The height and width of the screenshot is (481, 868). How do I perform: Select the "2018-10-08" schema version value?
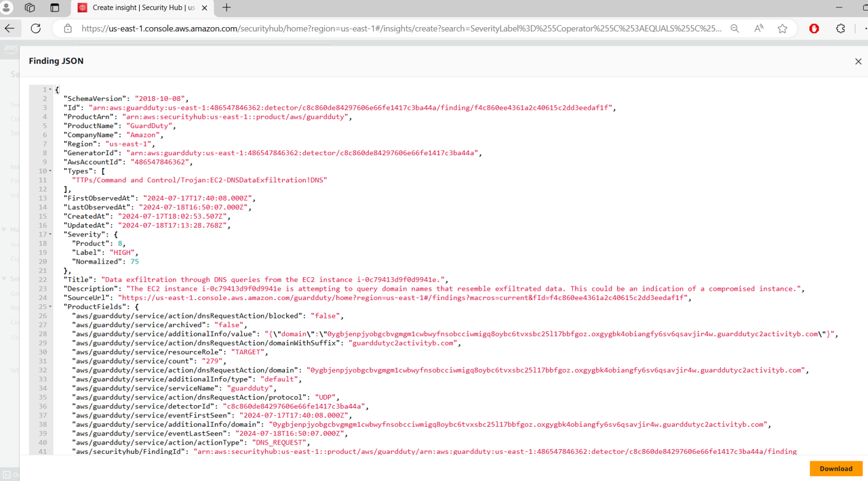(160, 99)
